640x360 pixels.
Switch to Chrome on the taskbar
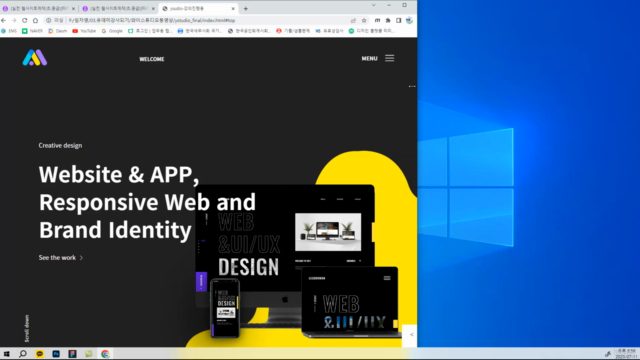[x=105, y=354]
